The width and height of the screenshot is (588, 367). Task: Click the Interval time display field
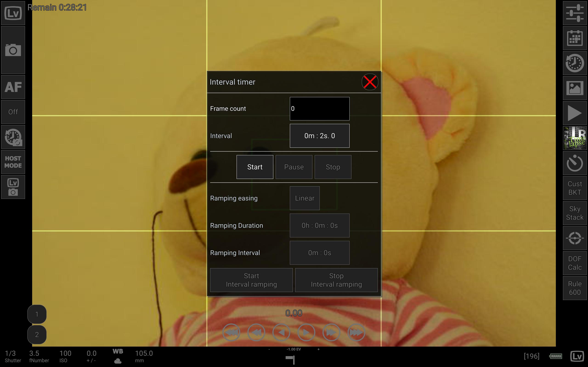coord(319,135)
